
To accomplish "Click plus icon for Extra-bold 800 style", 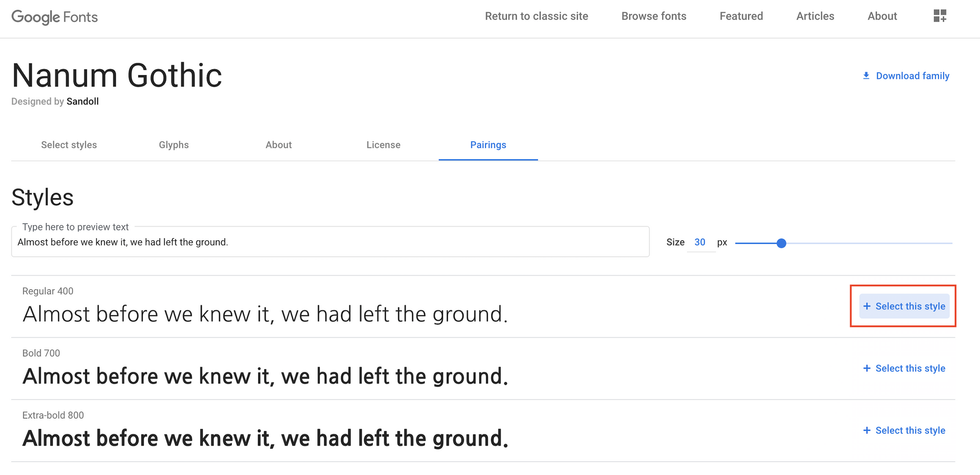I will (867, 430).
